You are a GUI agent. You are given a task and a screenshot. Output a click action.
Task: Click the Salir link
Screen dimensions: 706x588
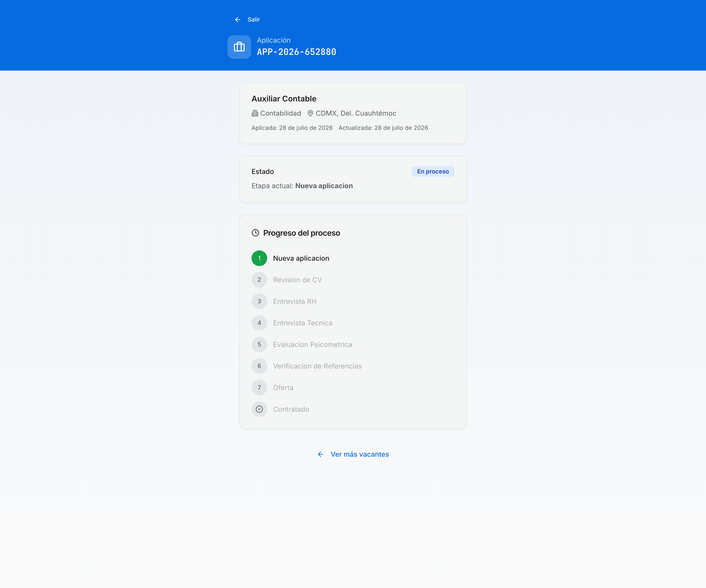tap(253, 20)
